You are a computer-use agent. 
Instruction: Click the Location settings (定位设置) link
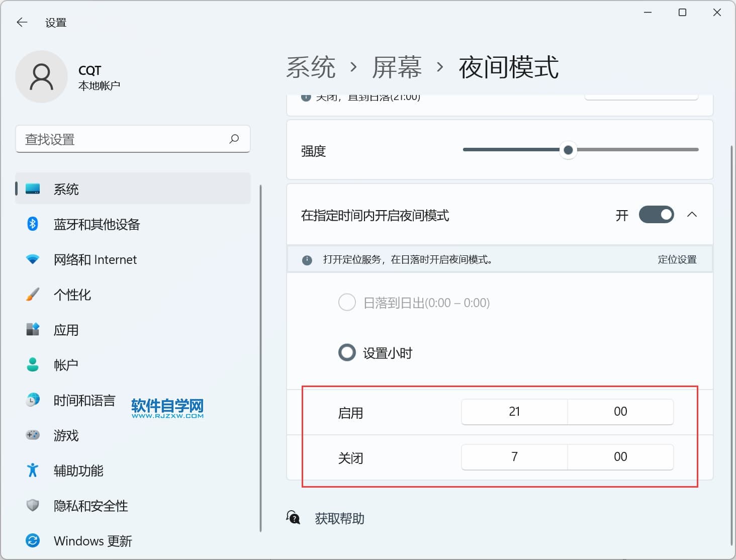677,259
